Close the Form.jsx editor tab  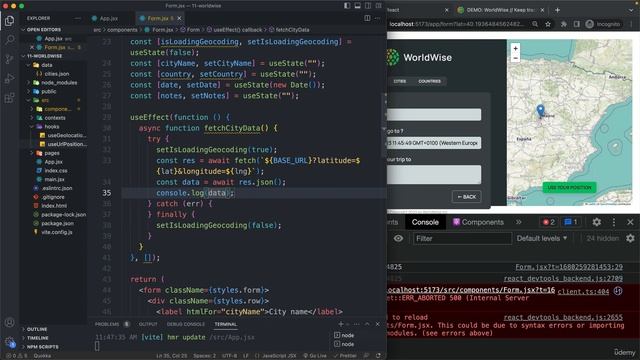click(x=179, y=18)
